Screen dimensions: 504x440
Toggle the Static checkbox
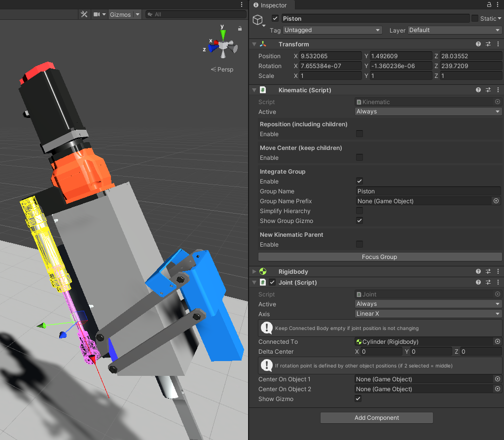(x=475, y=18)
